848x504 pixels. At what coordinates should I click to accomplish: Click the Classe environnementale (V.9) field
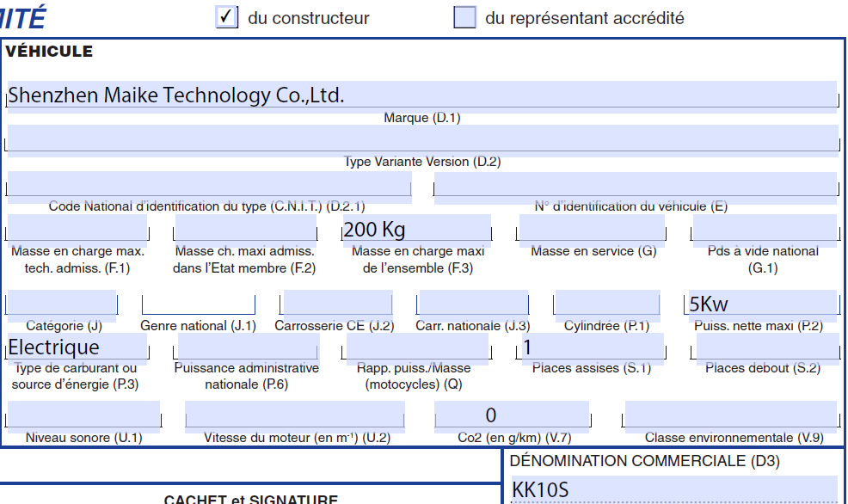pos(731,415)
